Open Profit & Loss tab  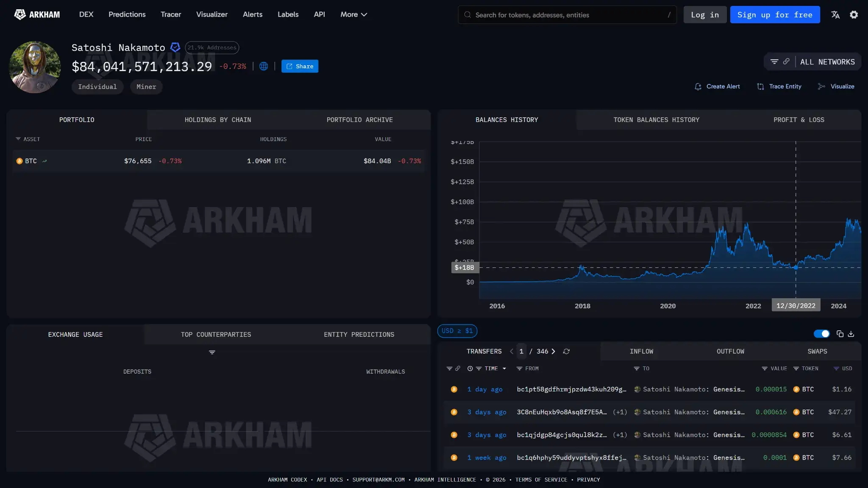pos(799,120)
